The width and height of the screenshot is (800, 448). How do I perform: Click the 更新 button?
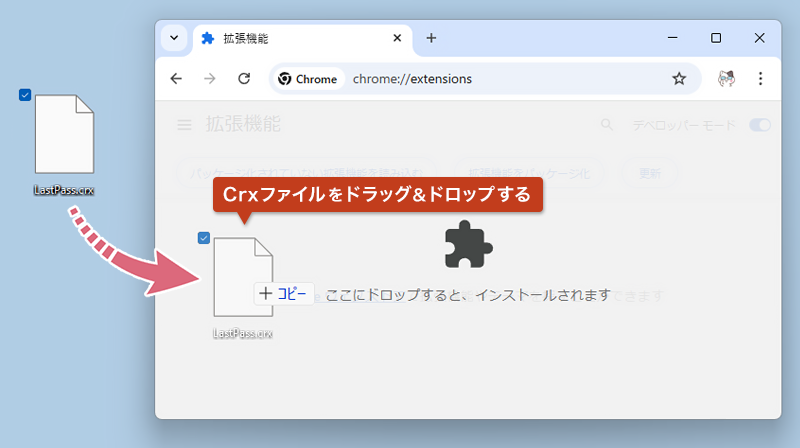tap(649, 173)
